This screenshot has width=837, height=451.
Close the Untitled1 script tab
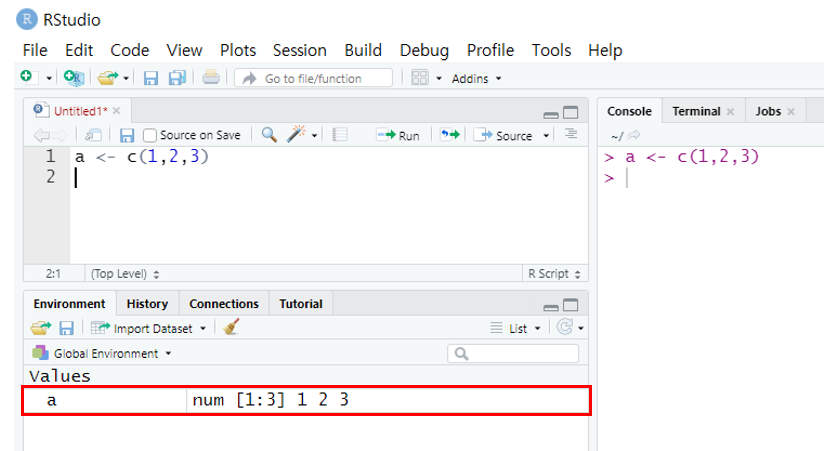tap(116, 111)
